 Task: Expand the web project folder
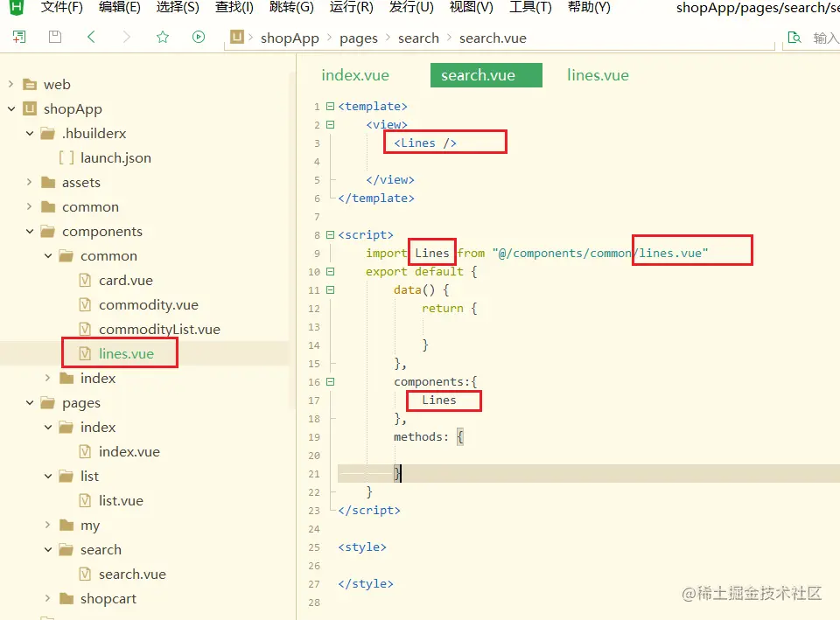(11, 84)
